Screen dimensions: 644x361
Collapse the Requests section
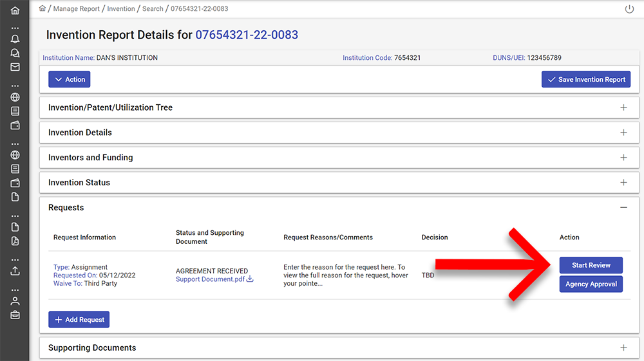point(623,208)
